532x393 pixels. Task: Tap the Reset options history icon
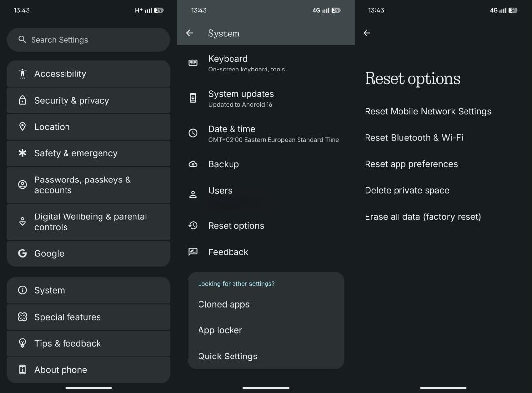tap(193, 225)
